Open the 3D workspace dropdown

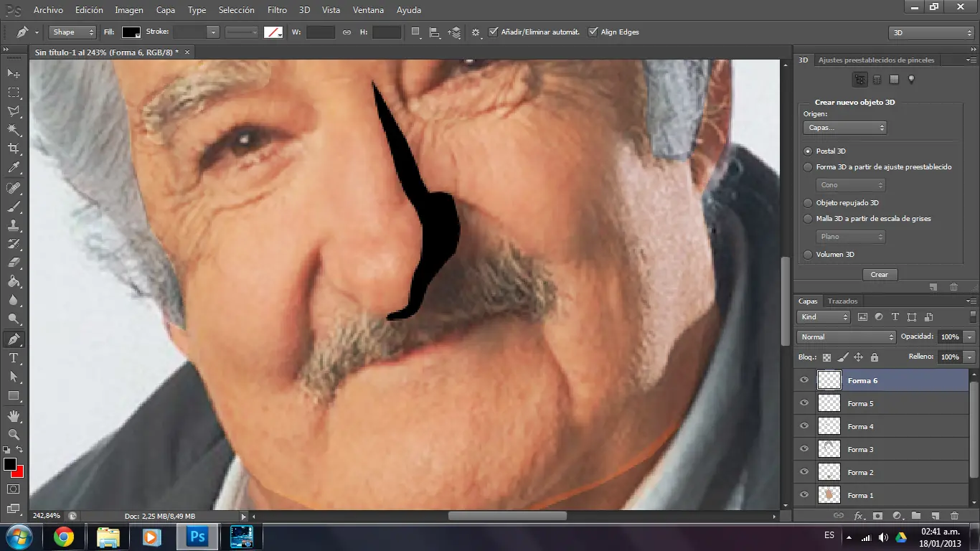[930, 33]
